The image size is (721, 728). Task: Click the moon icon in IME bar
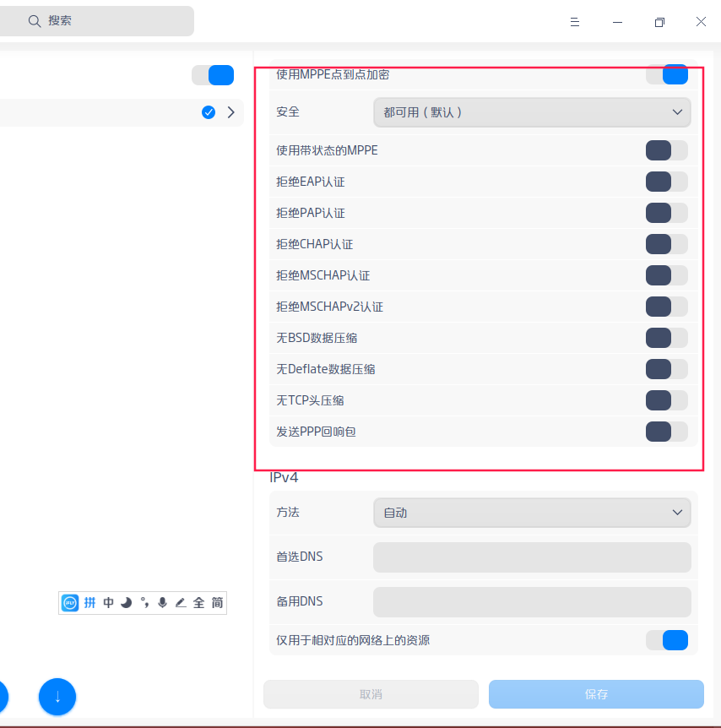(x=127, y=603)
